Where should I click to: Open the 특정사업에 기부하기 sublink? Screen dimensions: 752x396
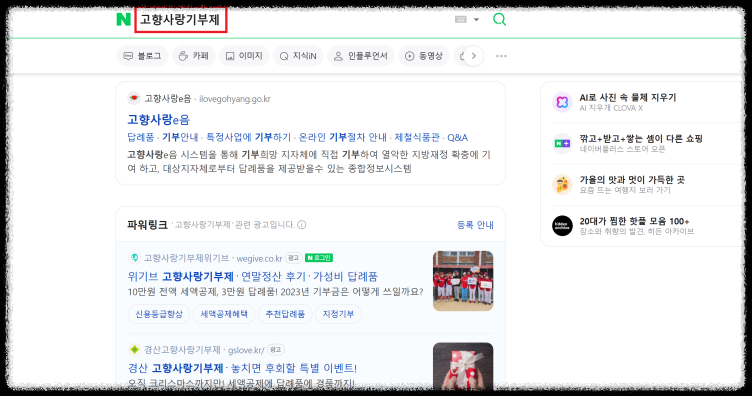click(248, 138)
